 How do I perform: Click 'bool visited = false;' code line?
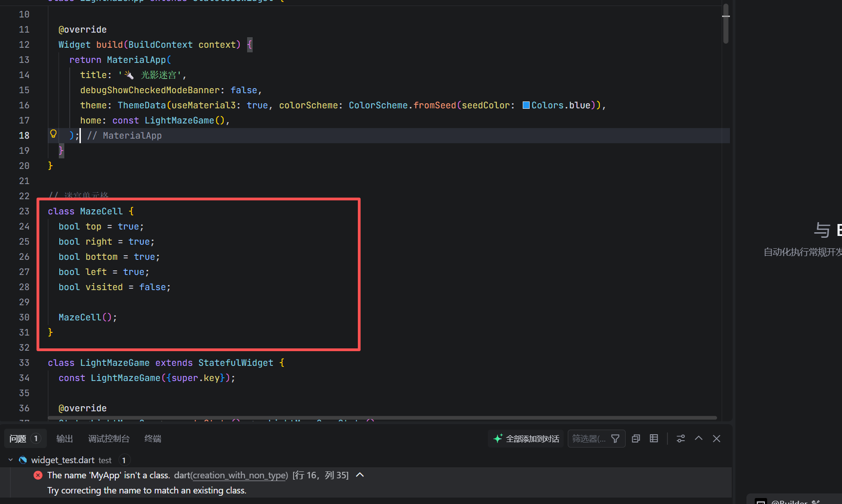115,287
